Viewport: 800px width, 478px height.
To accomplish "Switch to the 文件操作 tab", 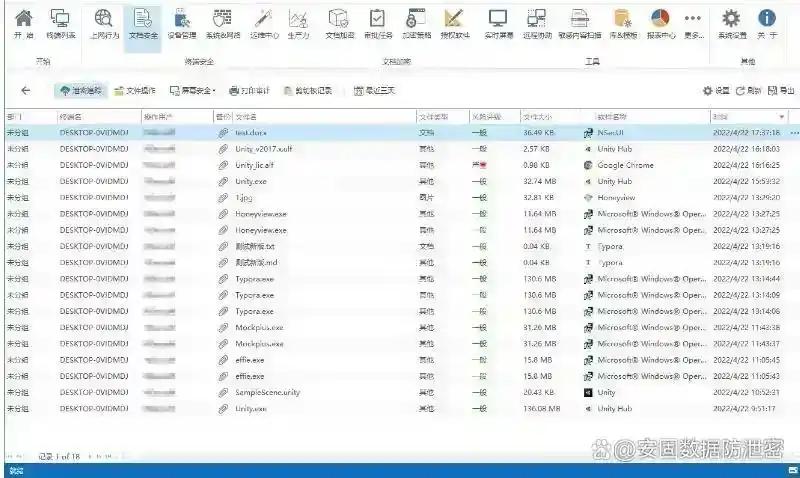I will (135, 91).
